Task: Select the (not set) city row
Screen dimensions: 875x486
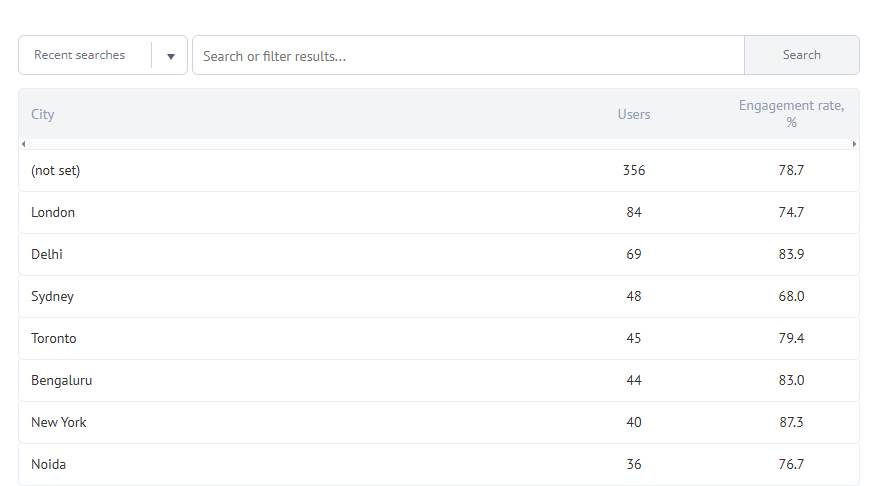Action: click(x=56, y=171)
